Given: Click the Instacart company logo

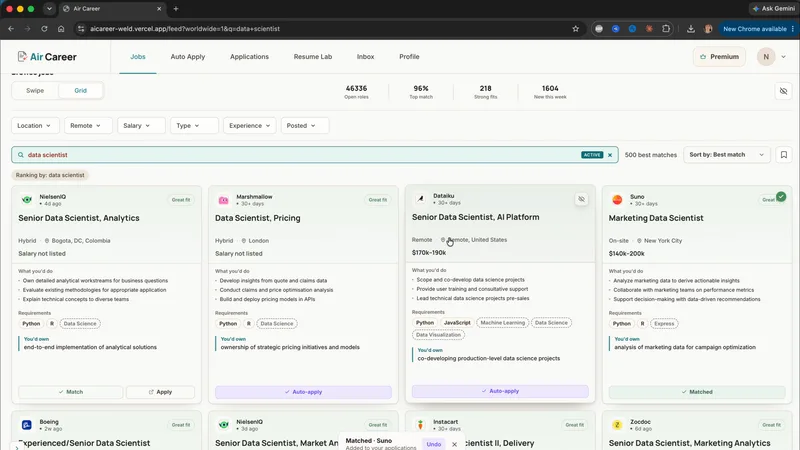Looking at the screenshot, I should pyautogui.click(x=420, y=424).
